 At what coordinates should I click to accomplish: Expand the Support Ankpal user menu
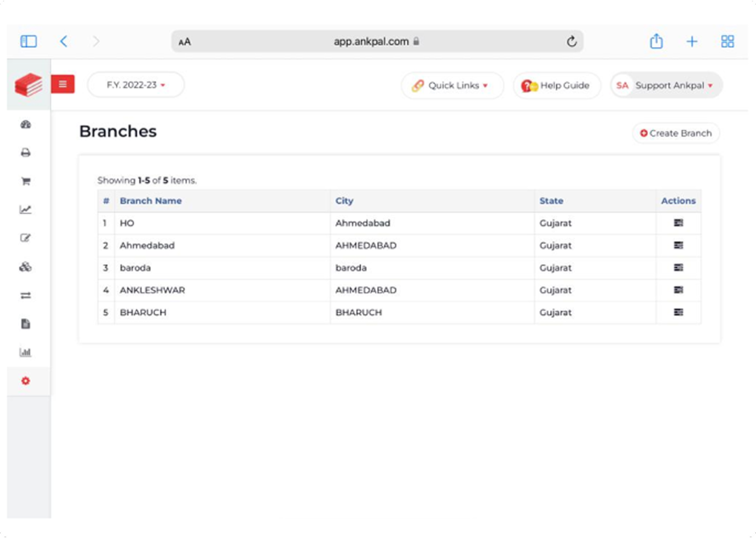[x=666, y=85]
